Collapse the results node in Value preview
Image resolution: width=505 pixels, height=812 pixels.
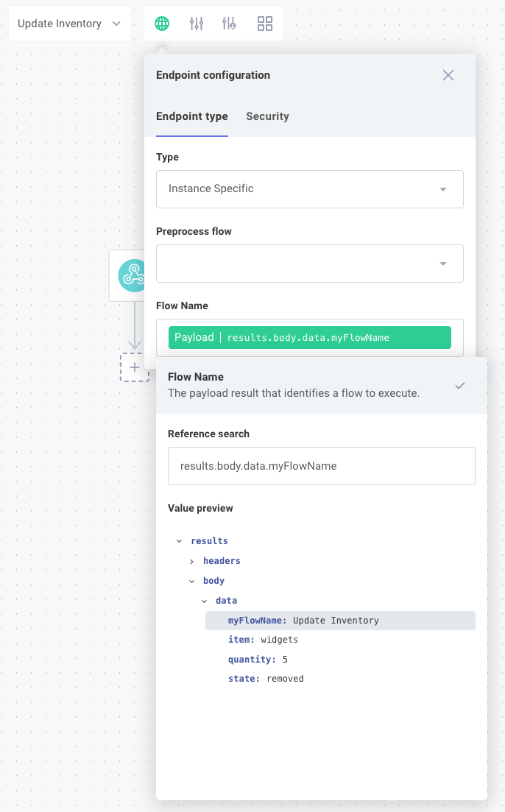(179, 540)
